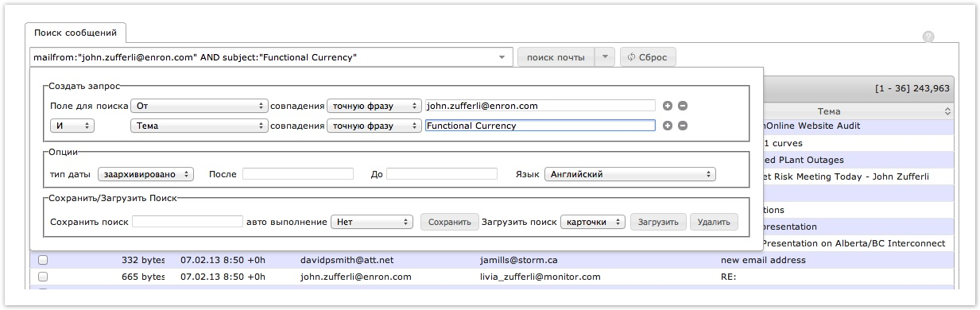Open the help question mark icon
Viewport: 980px width, 310px height.
928,37
